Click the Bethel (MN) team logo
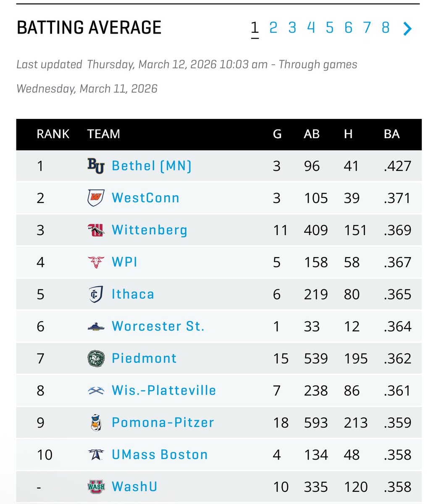Screen dimensions: 436x504 tap(96, 166)
